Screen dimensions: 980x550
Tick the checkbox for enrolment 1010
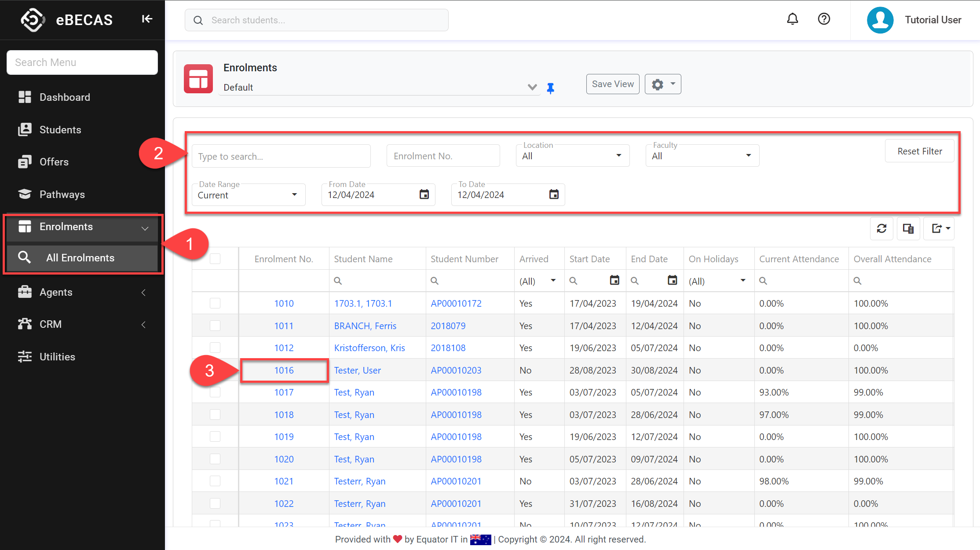click(x=215, y=303)
